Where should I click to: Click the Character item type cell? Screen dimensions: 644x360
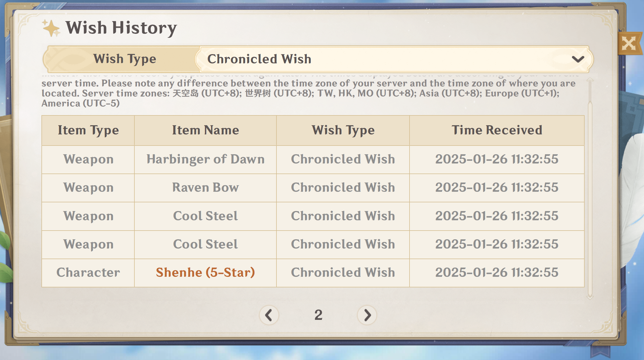(x=88, y=273)
